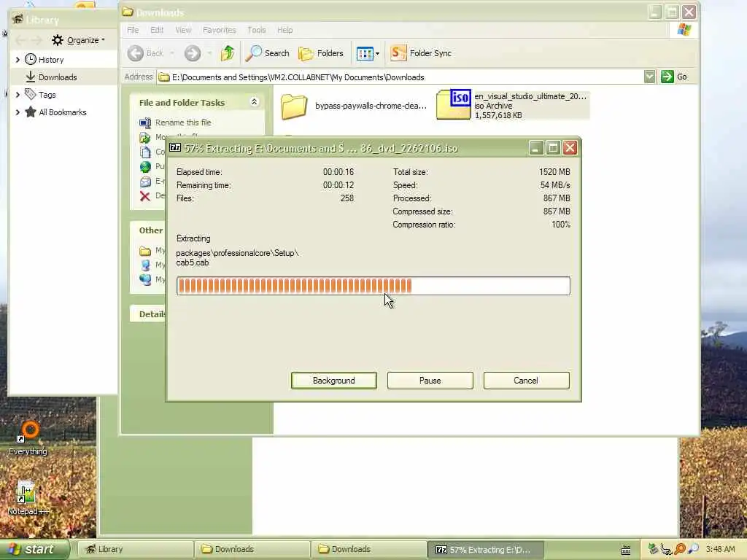Click the address bar path field
This screenshot has height=560, width=747.
click(x=400, y=77)
